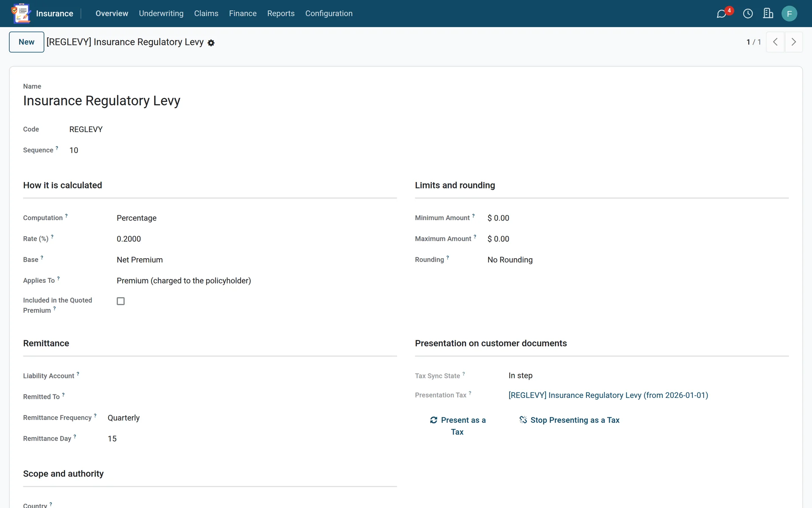Click Present as a Tax button

(458, 426)
